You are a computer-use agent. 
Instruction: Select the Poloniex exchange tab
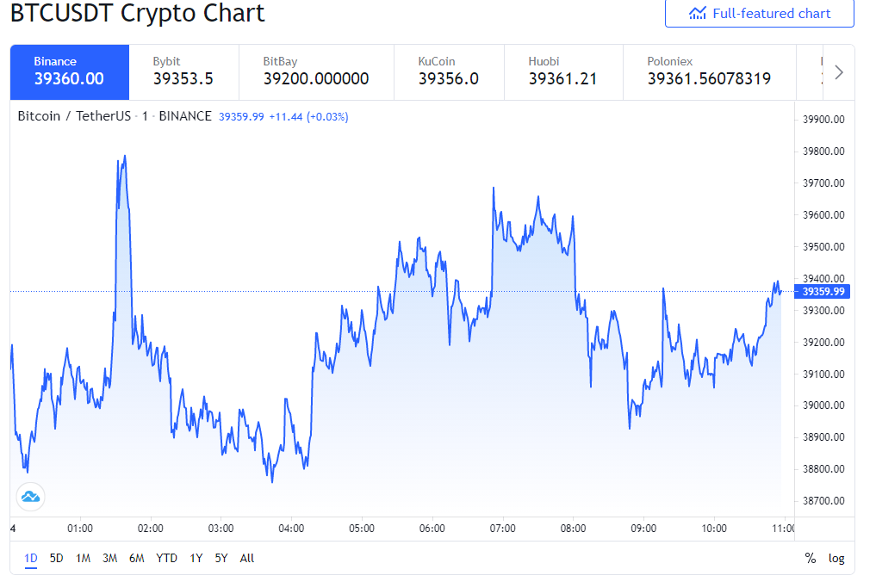710,72
